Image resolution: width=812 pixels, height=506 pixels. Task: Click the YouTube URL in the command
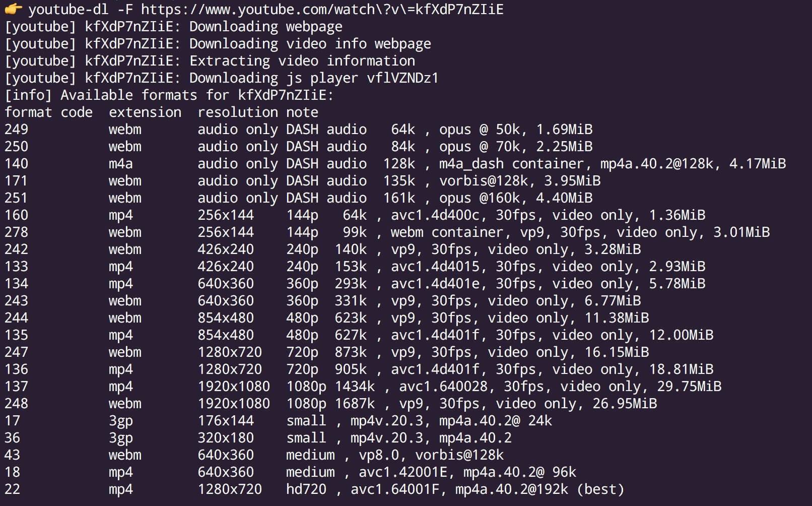click(322, 9)
